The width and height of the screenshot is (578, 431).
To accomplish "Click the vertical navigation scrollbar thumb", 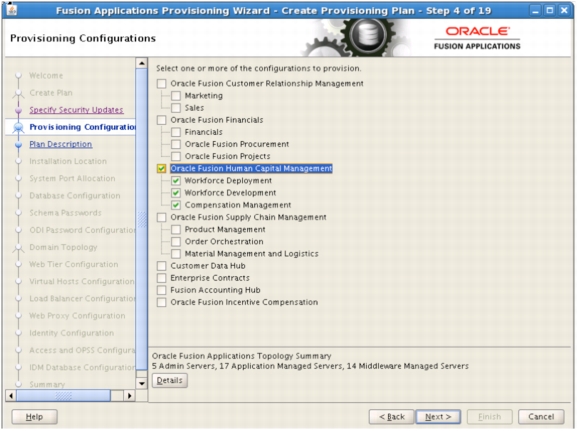I will (x=142, y=220).
